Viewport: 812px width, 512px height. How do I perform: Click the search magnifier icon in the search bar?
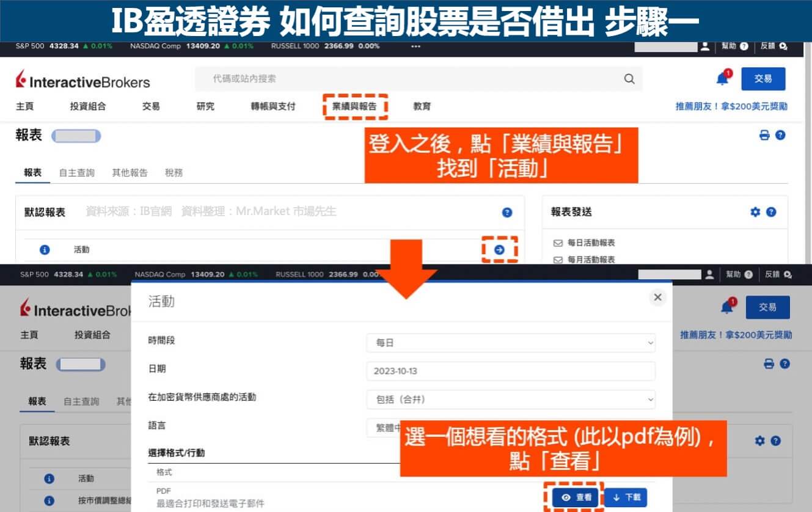629,79
